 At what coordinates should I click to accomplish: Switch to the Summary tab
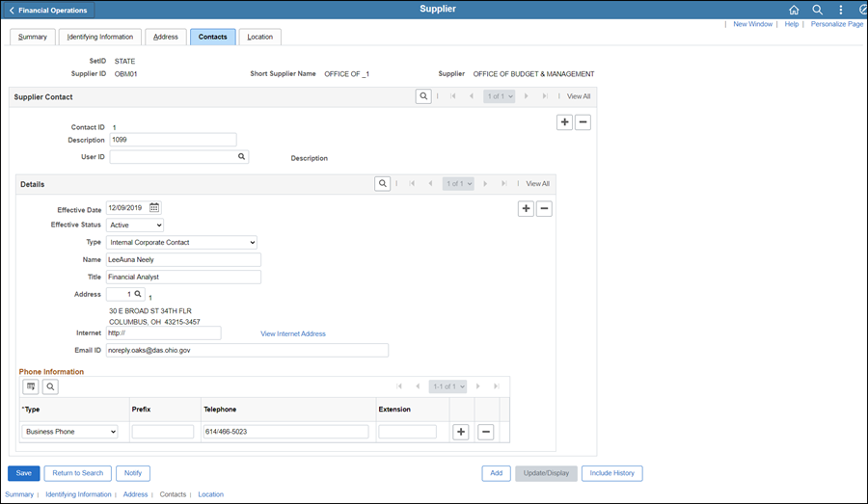coord(33,37)
